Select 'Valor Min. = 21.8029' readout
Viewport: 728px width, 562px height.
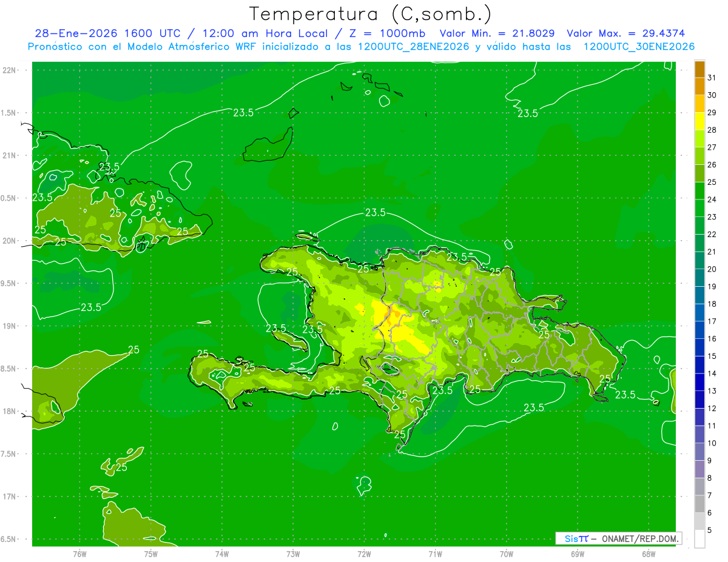[498, 33]
